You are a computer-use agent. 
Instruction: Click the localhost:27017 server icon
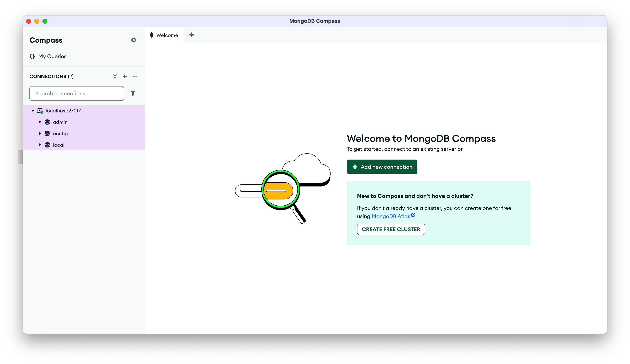click(40, 111)
